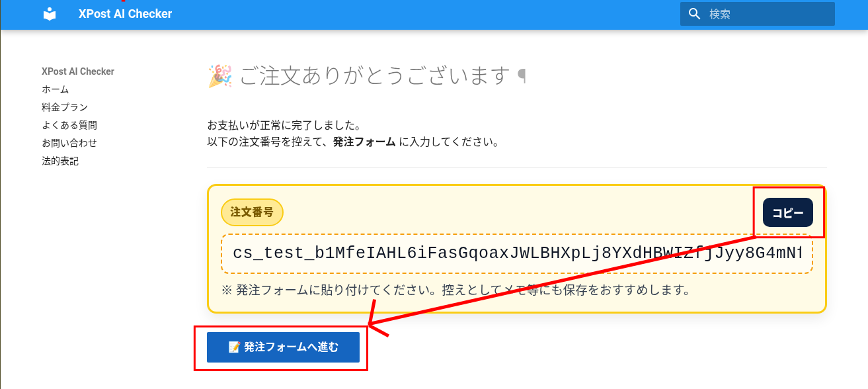Go to ホーム in the sidebar
This screenshot has width=868, height=389.
tap(56, 89)
